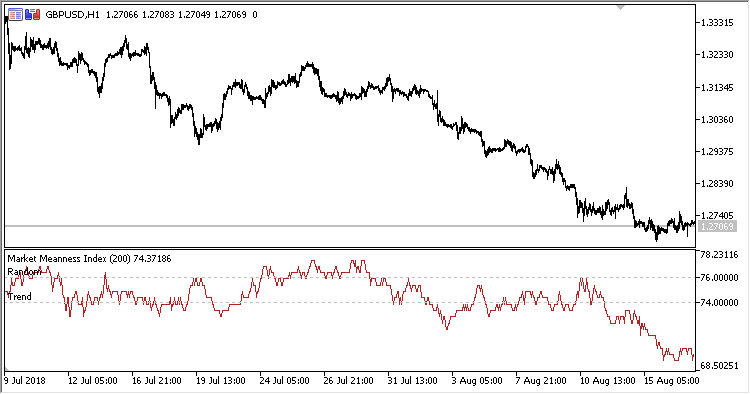
Task: Click the 78.23116 indicator scale value
Action: [719, 255]
